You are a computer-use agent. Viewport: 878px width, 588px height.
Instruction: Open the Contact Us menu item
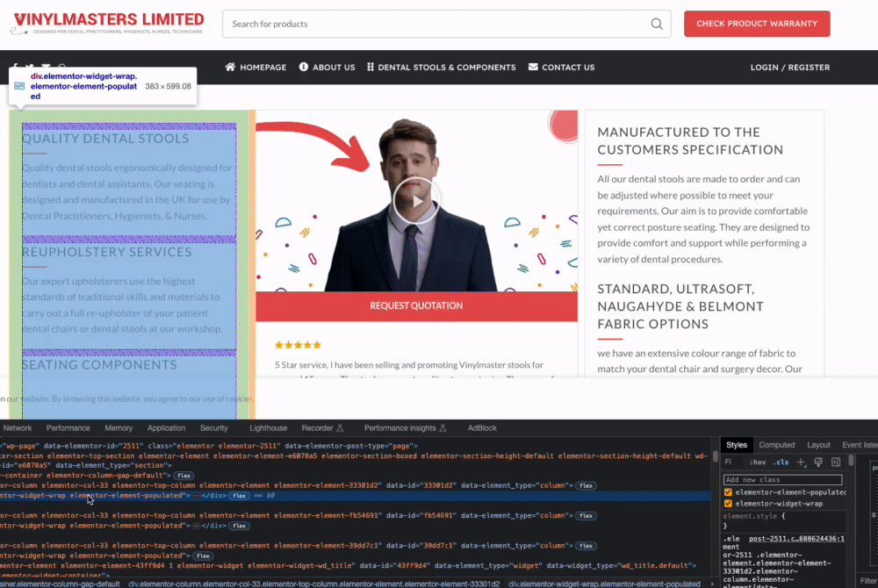(562, 67)
